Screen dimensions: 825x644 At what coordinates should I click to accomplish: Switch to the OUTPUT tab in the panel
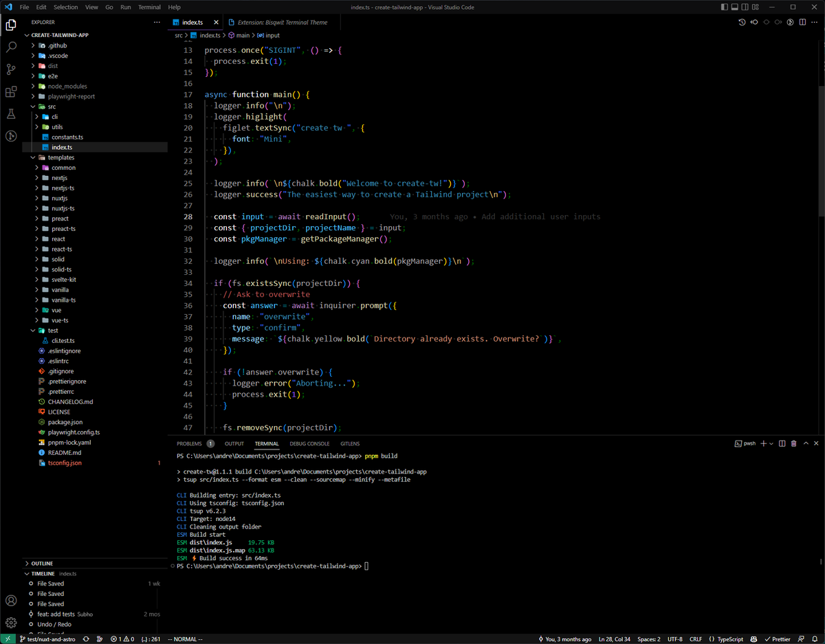coord(234,443)
